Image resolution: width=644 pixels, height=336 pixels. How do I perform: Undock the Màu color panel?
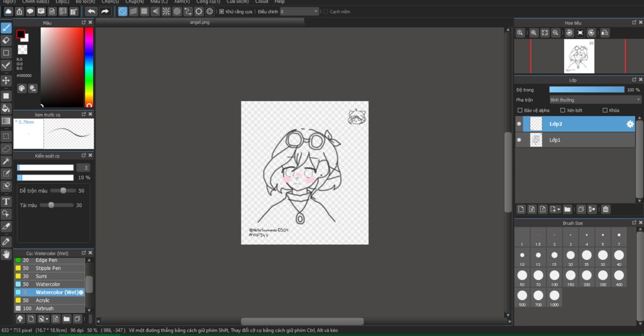tap(84, 23)
